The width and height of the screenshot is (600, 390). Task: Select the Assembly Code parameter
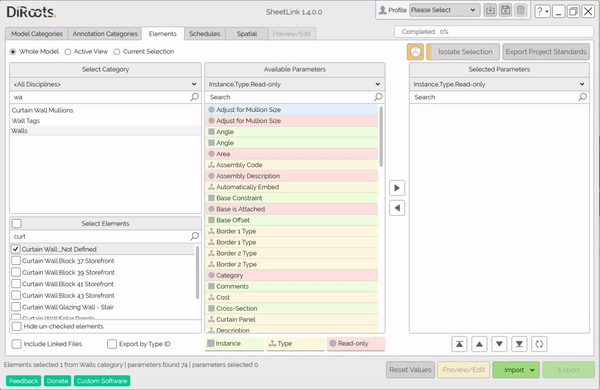(292, 165)
